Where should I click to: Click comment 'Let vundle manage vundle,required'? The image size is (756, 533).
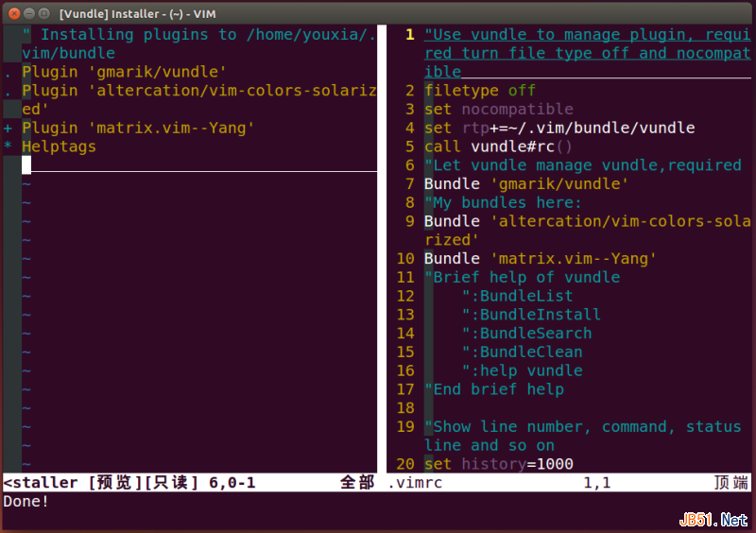click(582, 165)
